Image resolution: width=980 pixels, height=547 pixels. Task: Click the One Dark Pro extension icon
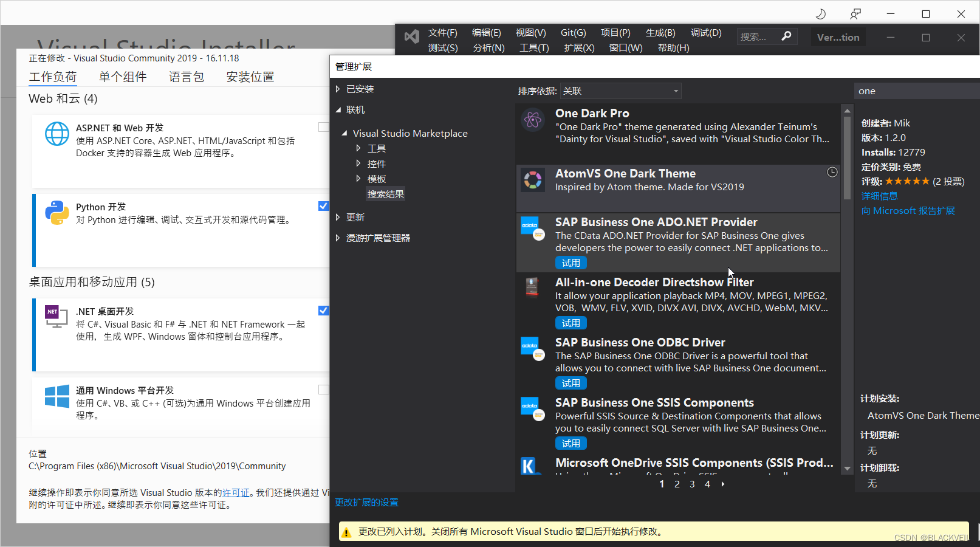533,120
